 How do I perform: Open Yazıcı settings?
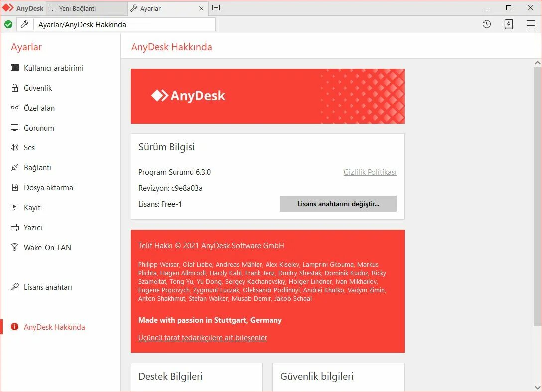33,228
